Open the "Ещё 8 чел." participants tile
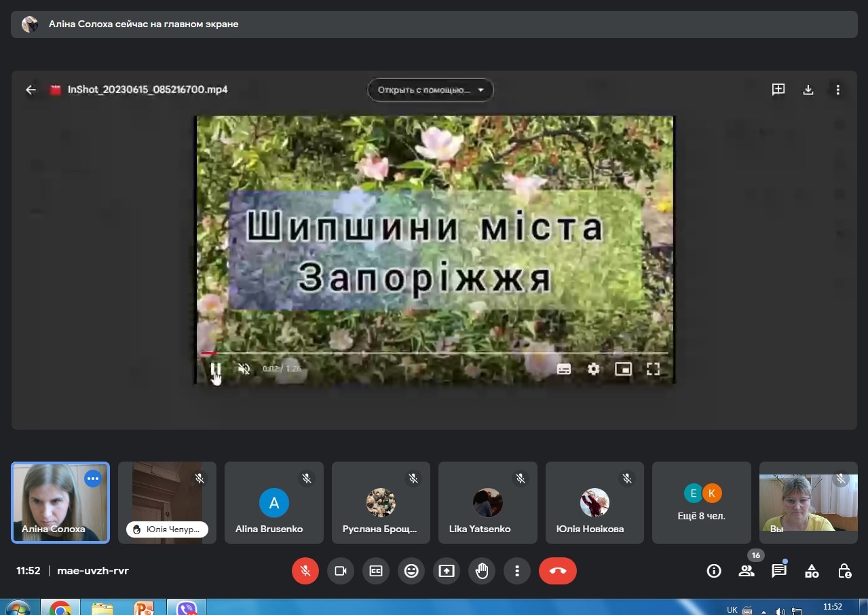Image resolution: width=868 pixels, height=615 pixels. (x=701, y=503)
